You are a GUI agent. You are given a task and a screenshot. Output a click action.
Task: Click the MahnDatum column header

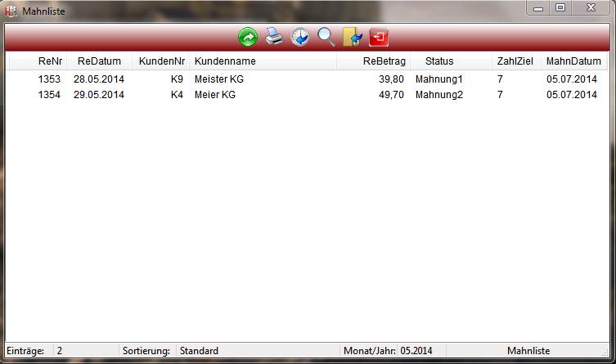click(x=573, y=61)
